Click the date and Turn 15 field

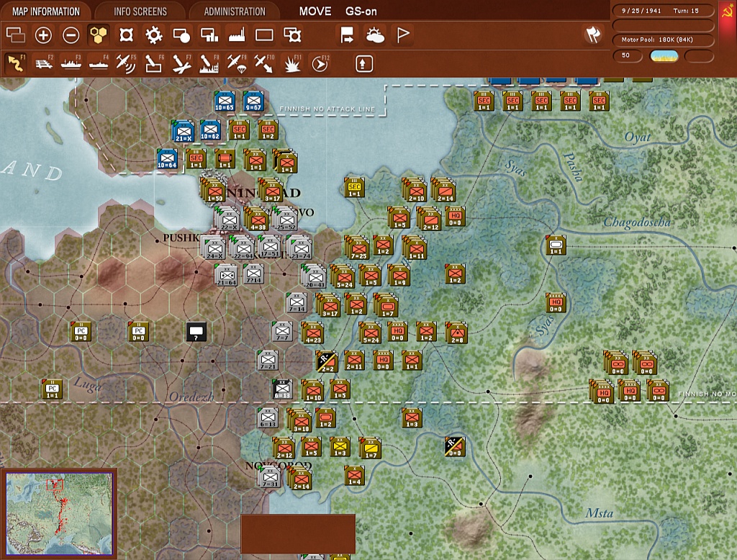[663, 11]
